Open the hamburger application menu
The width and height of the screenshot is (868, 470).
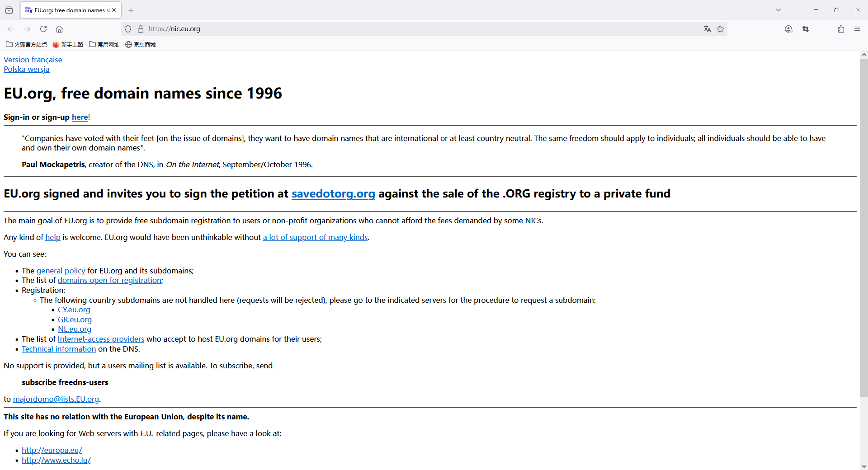tap(857, 29)
